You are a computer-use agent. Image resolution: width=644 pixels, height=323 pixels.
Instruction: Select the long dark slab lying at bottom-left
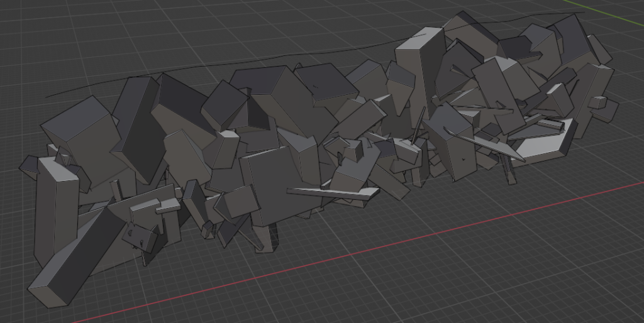pyautogui.click(x=76, y=258)
